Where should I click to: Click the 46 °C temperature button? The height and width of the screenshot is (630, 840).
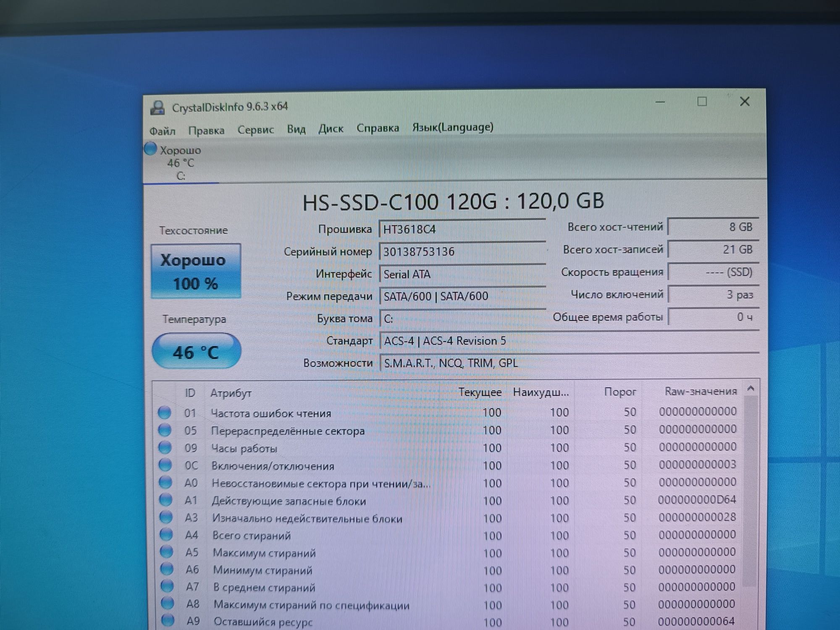tap(196, 351)
